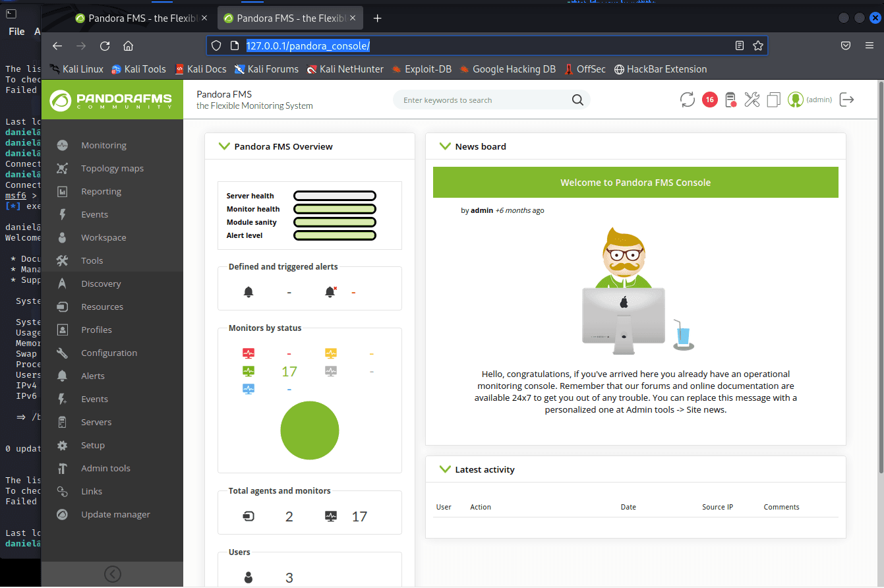Viewport: 884px width, 588px height.
Task: Click the copy pages icon in header
Action: (x=773, y=100)
